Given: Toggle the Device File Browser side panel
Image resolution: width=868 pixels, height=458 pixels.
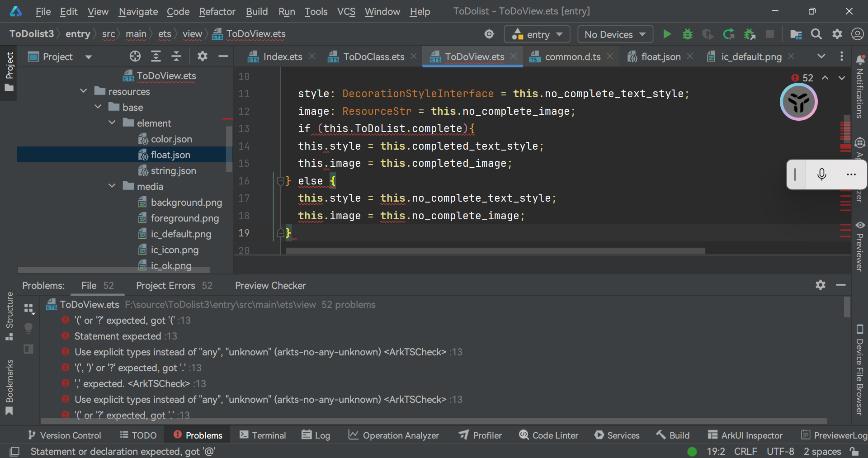Looking at the screenshot, I should [859, 370].
